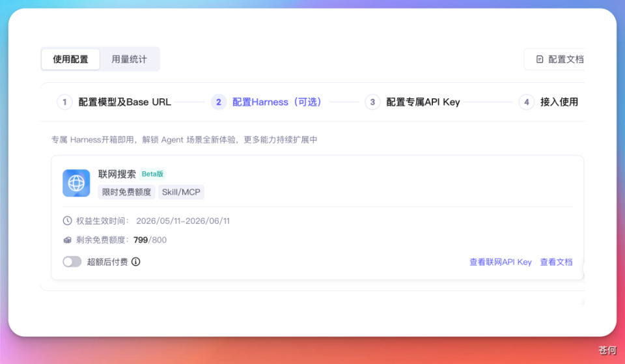Click the clock icon beside 权益生效时间

(x=67, y=221)
